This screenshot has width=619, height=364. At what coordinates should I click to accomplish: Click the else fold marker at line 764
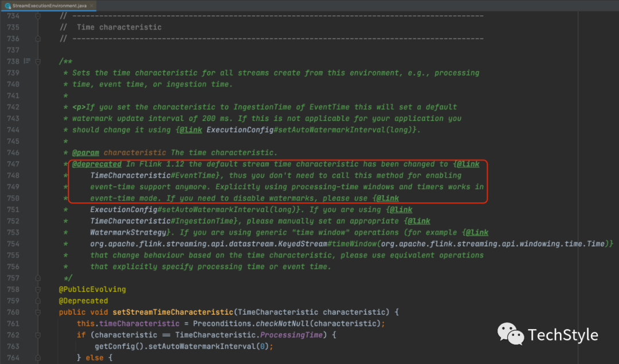pyautogui.click(x=38, y=358)
